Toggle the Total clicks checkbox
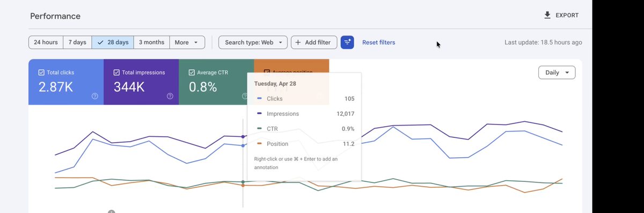The image size is (644, 213). pyautogui.click(x=41, y=72)
